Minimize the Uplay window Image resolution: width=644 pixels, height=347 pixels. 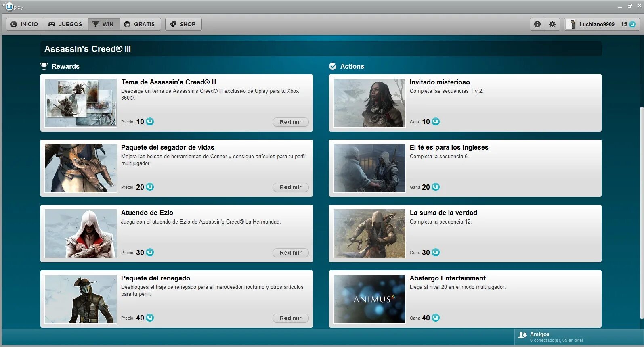click(x=620, y=6)
